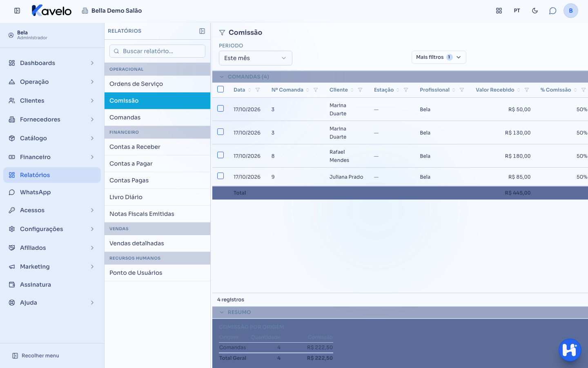Click the filter icon on Data column
Viewport: 588px width, 368px height.
tap(258, 90)
